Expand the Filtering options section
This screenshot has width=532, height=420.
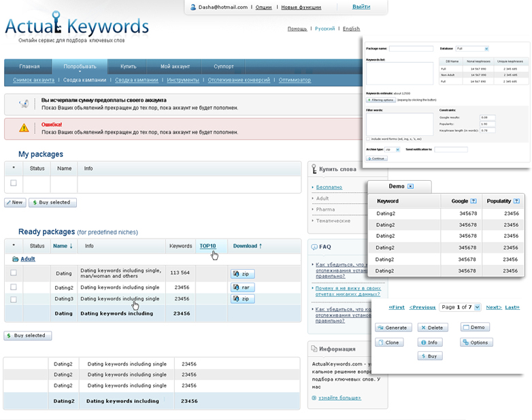click(381, 100)
